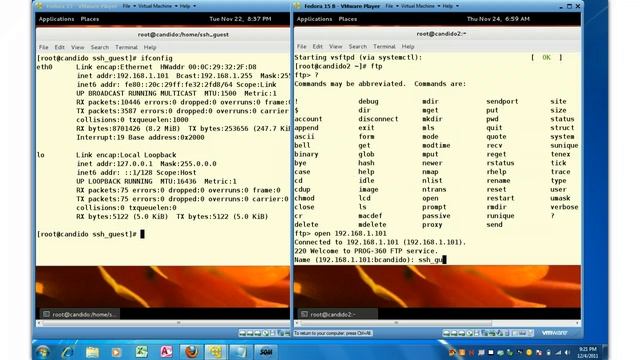Click the root@candido:/home/ssh_guest title bar
The width and height of the screenshot is (640, 360).
pos(163,35)
